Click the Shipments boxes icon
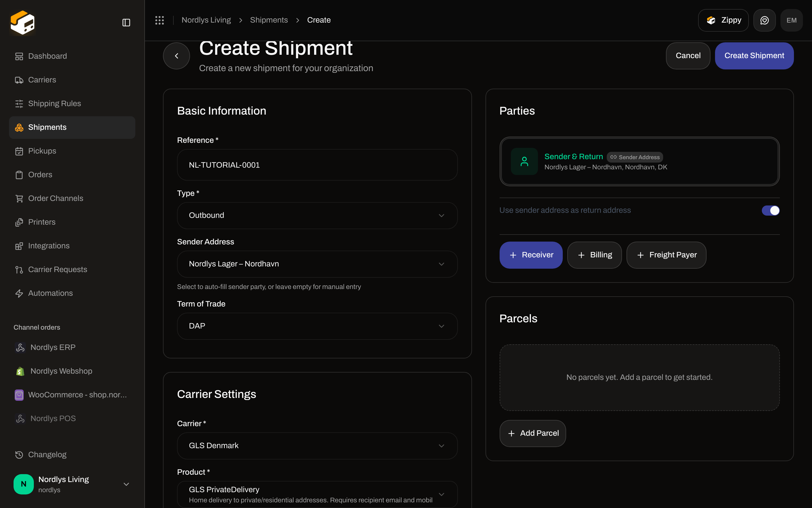812x508 pixels. pos(19,127)
